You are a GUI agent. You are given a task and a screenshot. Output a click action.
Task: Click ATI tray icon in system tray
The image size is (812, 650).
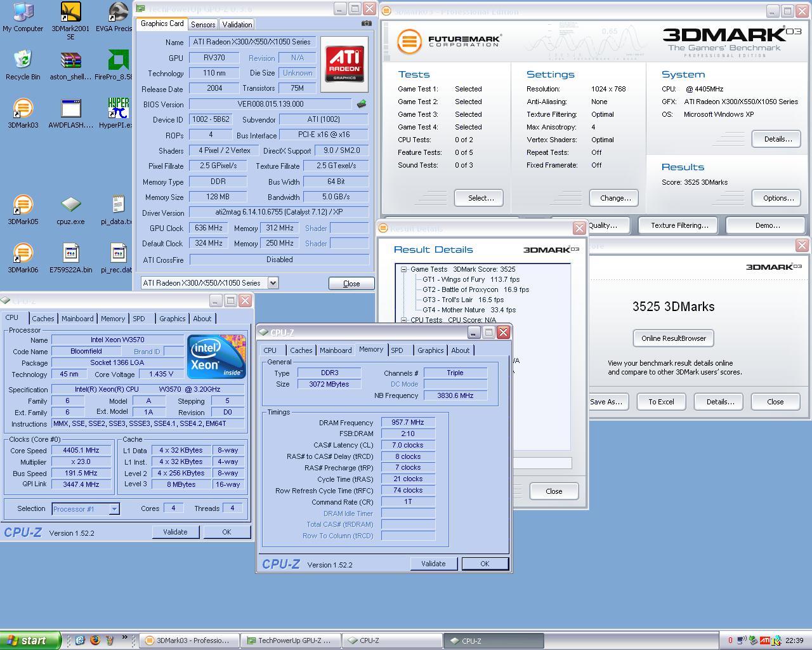pyautogui.click(x=764, y=640)
